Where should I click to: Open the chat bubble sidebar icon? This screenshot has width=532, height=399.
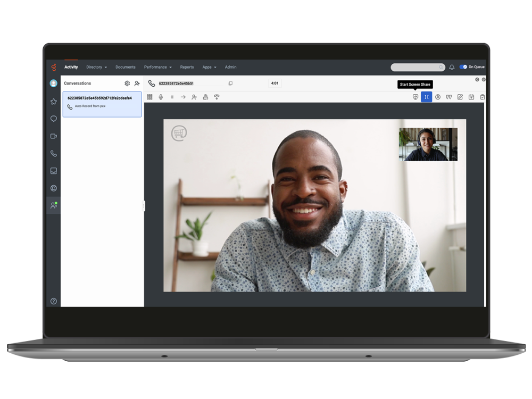(x=54, y=119)
